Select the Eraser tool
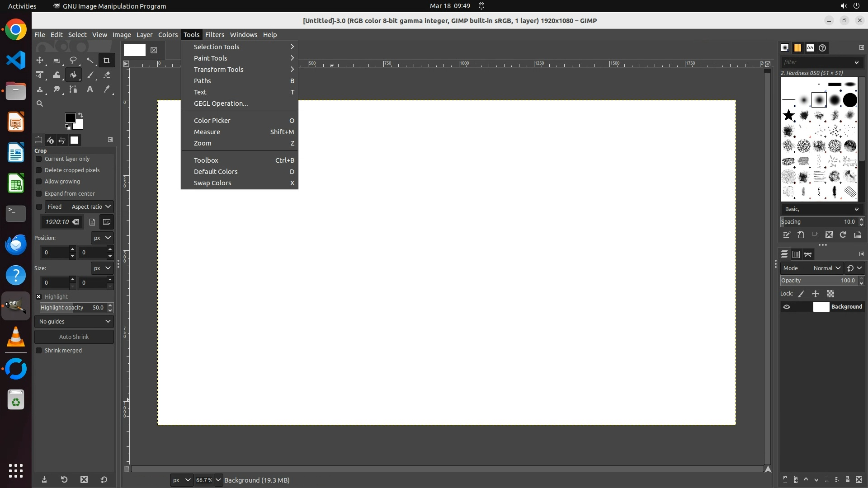The image size is (868, 488). [107, 75]
